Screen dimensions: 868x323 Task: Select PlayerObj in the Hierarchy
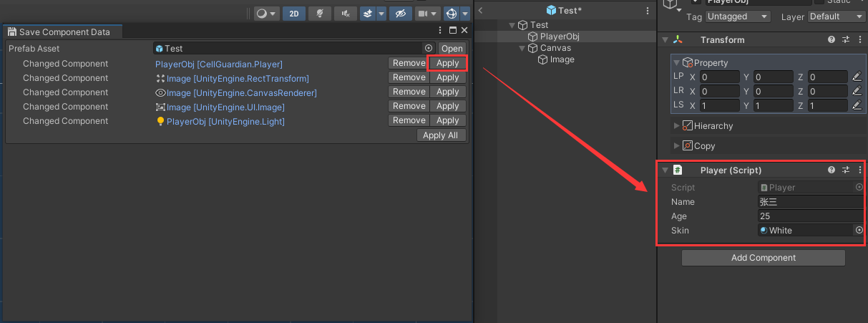click(x=559, y=37)
